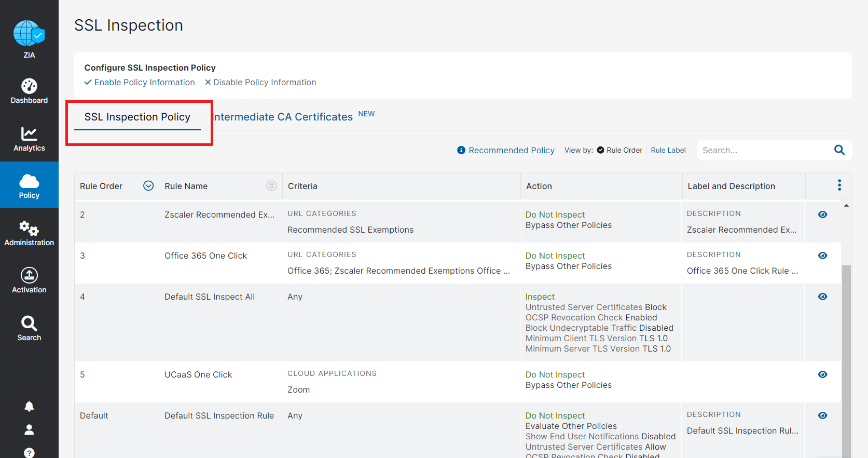The width and height of the screenshot is (868, 458).
Task: Click Inspect action of rule 4
Action: pyautogui.click(x=540, y=297)
